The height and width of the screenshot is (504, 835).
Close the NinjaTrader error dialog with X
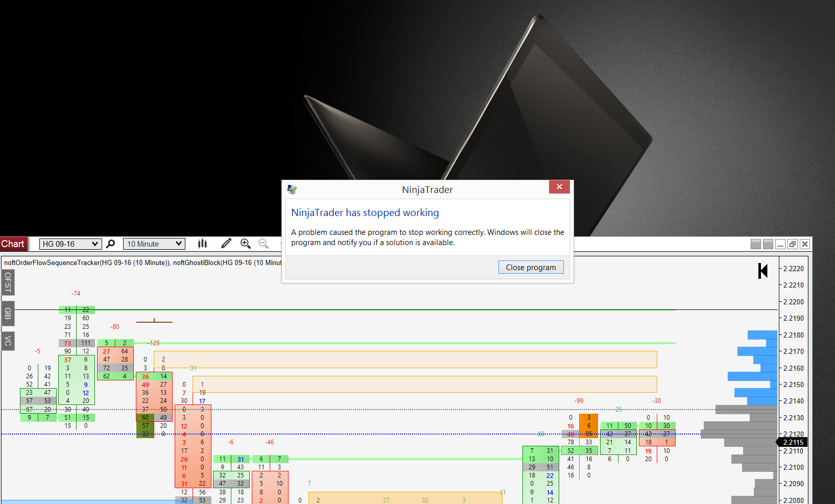pos(559,187)
